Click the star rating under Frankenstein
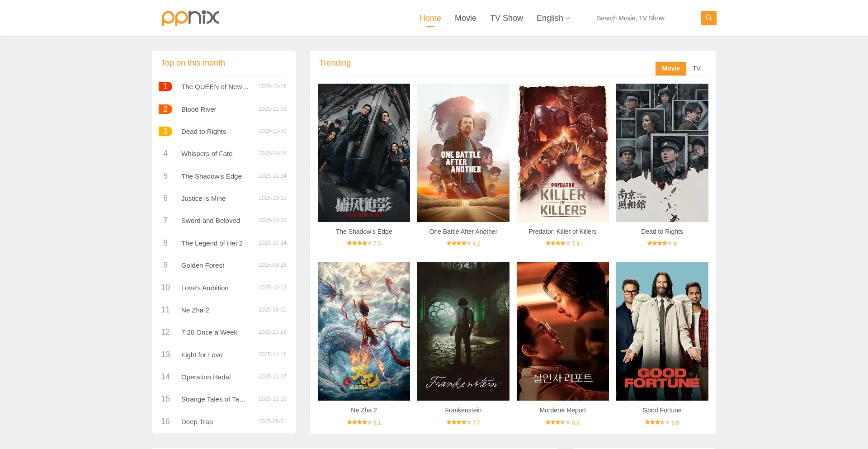 pos(458,422)
